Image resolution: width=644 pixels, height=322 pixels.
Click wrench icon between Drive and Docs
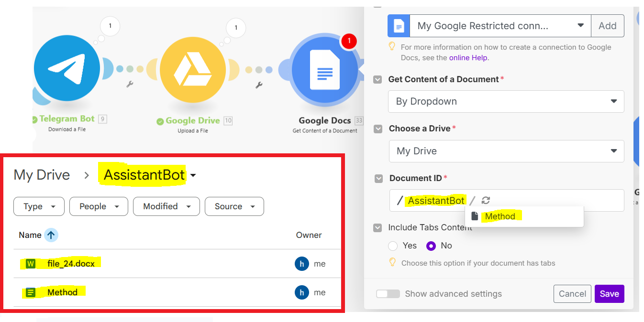pos(259,85)
